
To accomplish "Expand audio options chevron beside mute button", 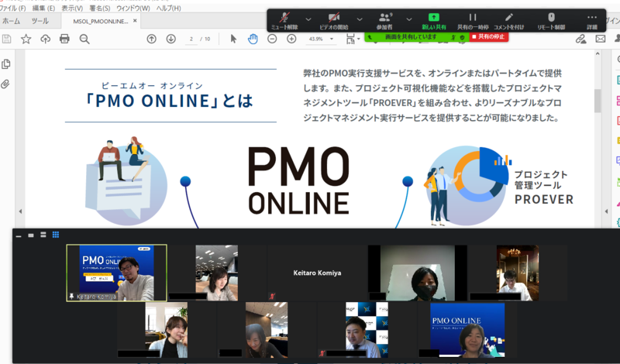I will [308, 19].
